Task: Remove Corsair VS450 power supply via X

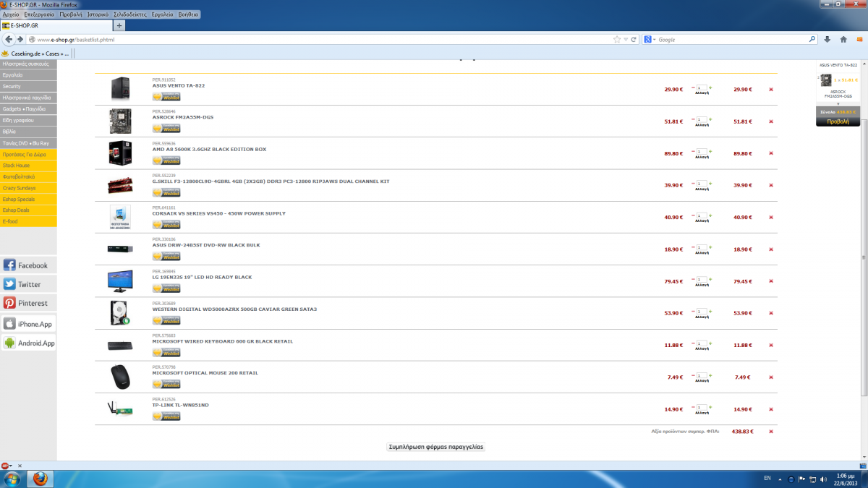Action: point(771,217)
